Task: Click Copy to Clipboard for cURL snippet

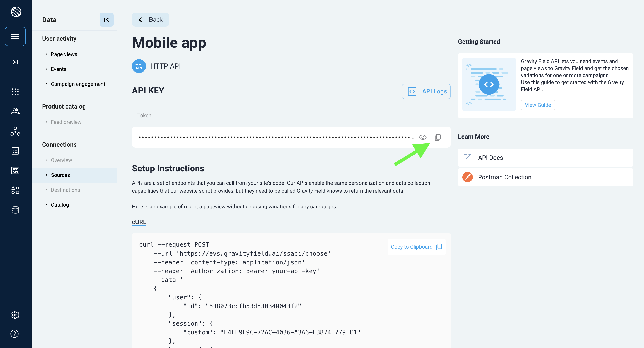Action: pyautogui.click(x=416, y=247)
